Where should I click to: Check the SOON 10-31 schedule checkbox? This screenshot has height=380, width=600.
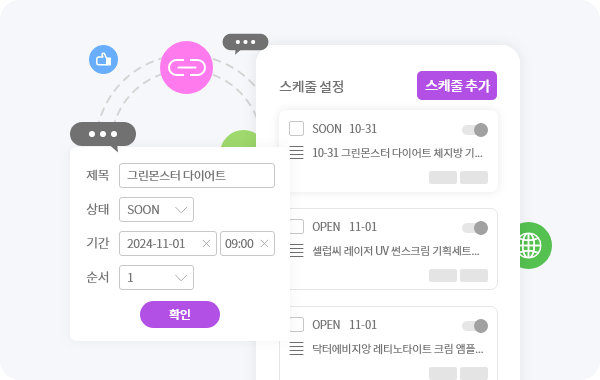coord(297,129)
